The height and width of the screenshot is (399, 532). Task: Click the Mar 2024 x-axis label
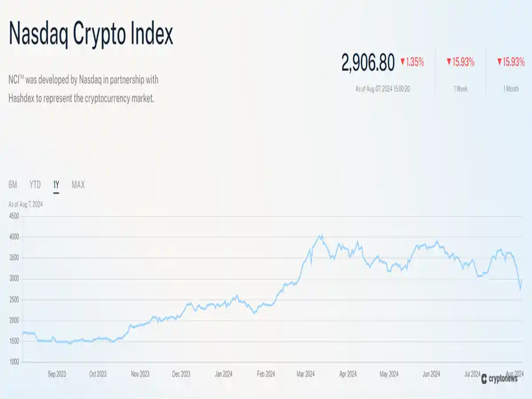point(306,374)
